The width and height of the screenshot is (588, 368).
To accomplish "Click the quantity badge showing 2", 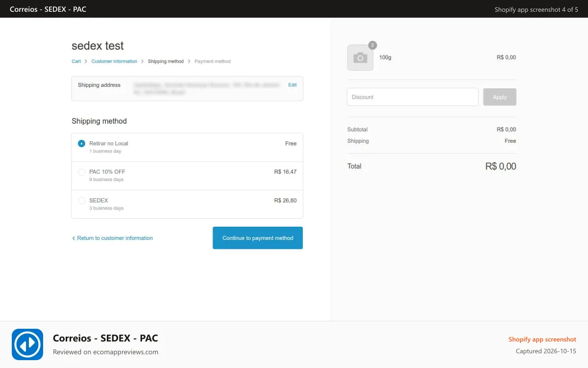I will (x=372, y=45).
